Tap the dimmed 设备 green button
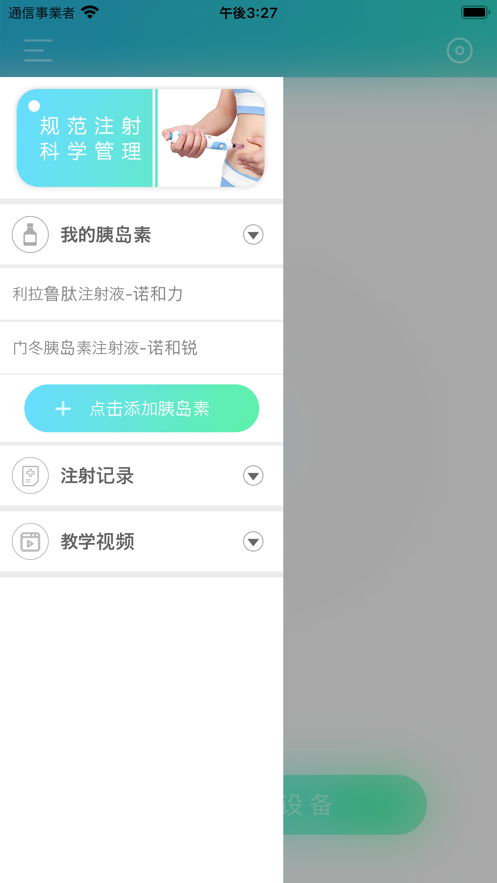Image resolution: width=497 pixels, height=883 pixels. click(x=355, y=805)
